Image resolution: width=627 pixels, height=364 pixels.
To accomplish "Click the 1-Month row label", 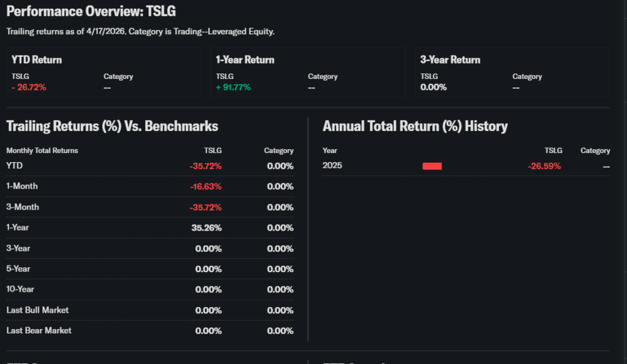I will (x=22, y=186).
